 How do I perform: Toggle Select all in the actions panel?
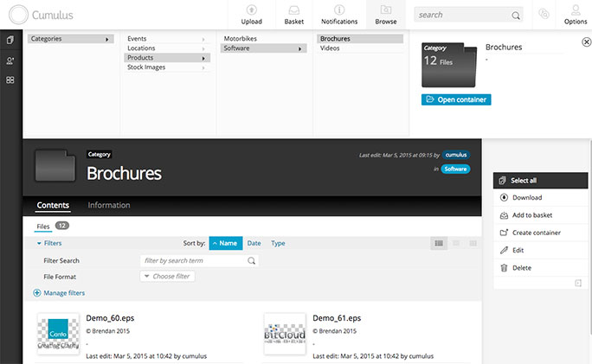click(x=523, y=181)
